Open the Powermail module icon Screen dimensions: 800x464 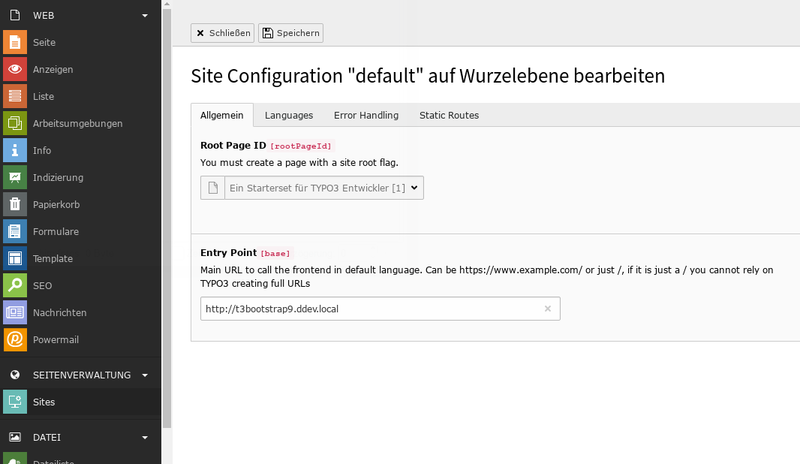click(x=14, y=340)
